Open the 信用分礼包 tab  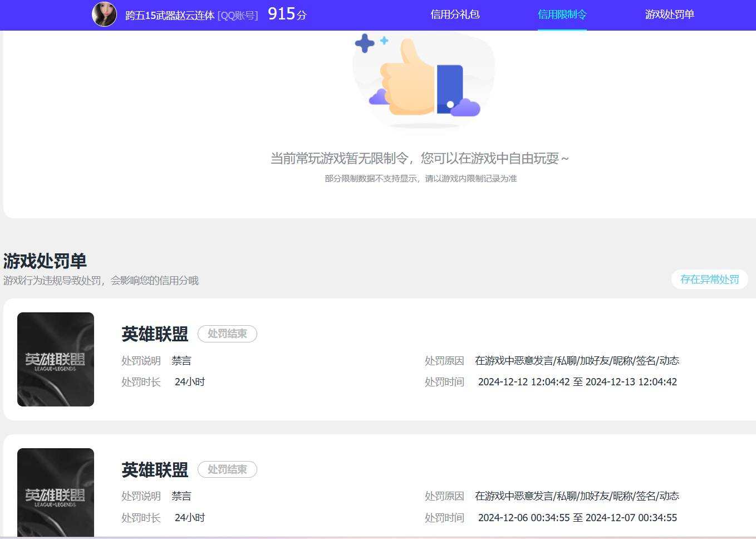(455, 14)
